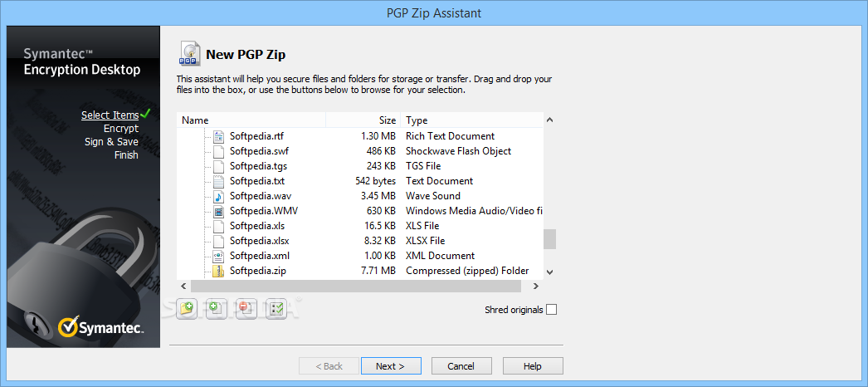This screenshot has height=387, width=868.
Task: Click the 542 bytes size value
Action: [375, 181]
